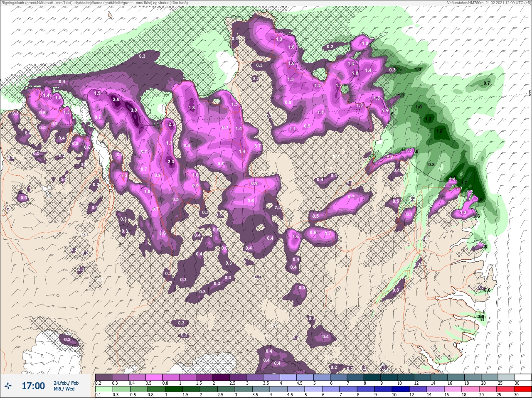
Task: Pick upper legend swatch between 0.2 and 0.3
Action: click(x=103, y=377)
